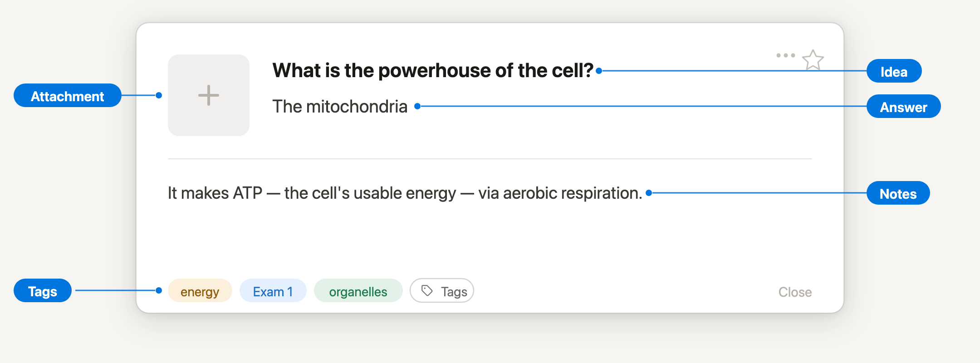Click the blue Notes callout label
The width and height of the screenshot is (980, 363).
click(x=898, y=193)
